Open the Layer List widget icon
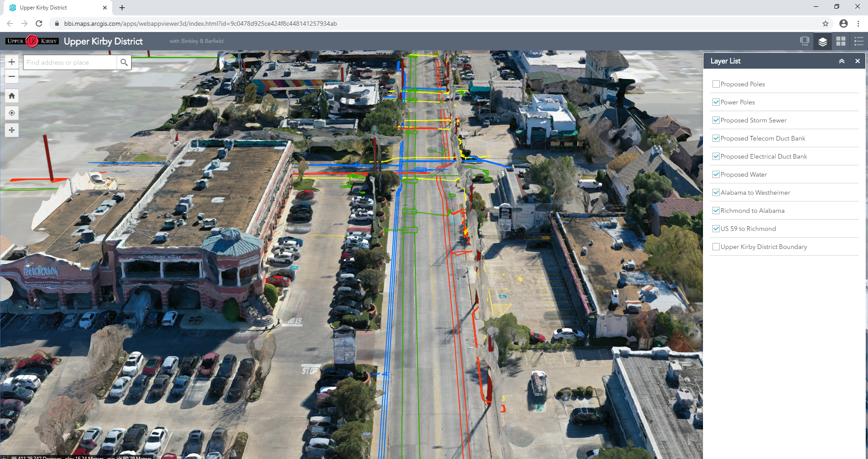868x459 pixels. 822,42
